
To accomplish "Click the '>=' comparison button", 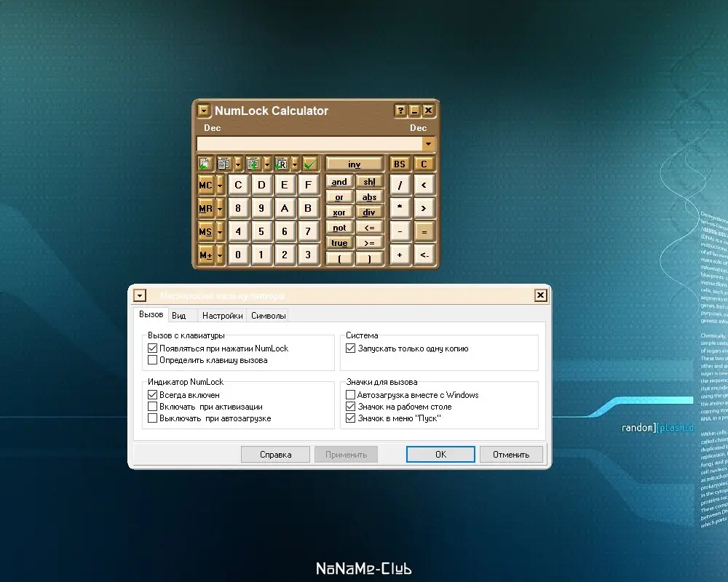I will 370,243.
